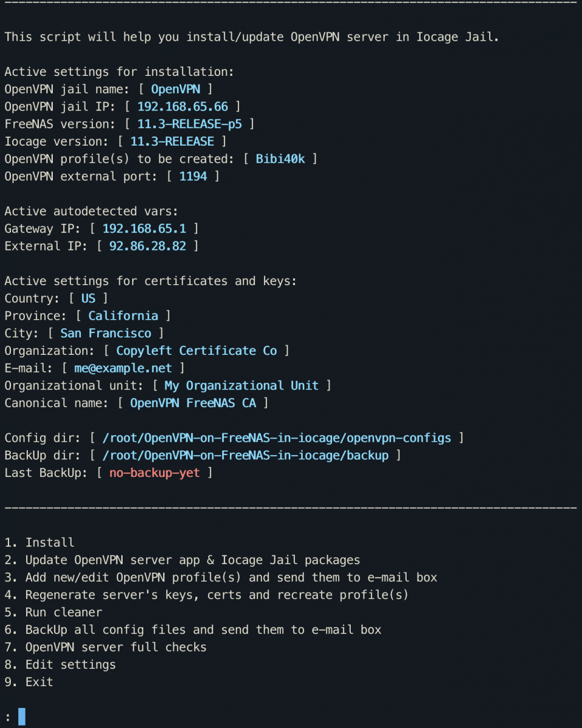This screenshot has height=728, width=582.
Task: Click the red no-backup-yet status text
Action: click(154, 473)
